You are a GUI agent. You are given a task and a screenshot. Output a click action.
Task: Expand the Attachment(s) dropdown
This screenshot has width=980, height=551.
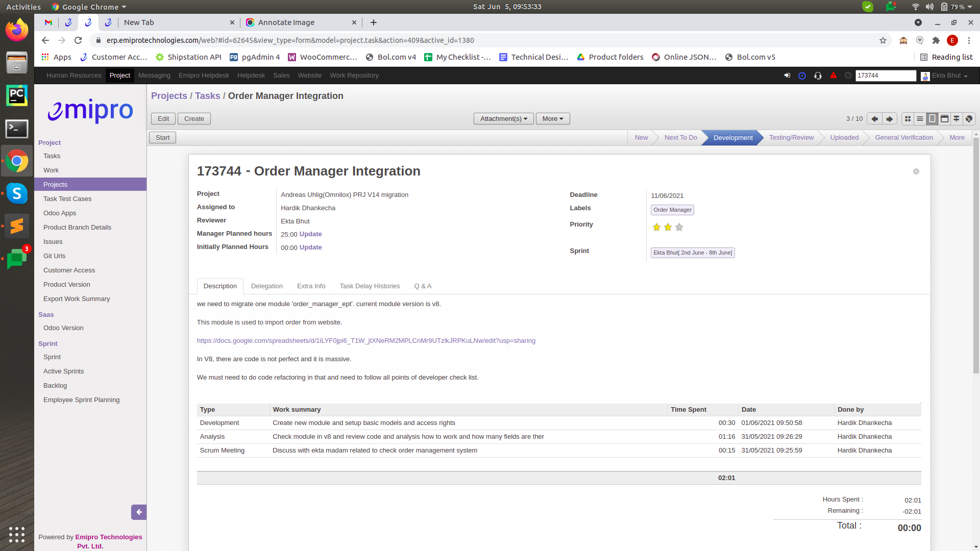pos(503,119)
